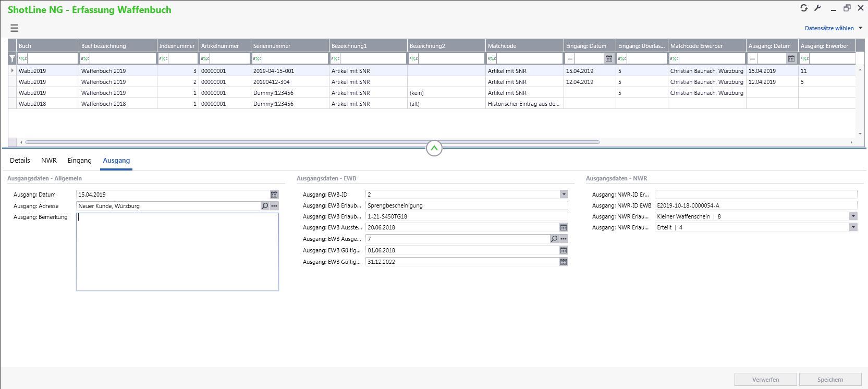Click the filter funnel icon in grid
This screenshot has width=868, height=389.
[13, 58]
